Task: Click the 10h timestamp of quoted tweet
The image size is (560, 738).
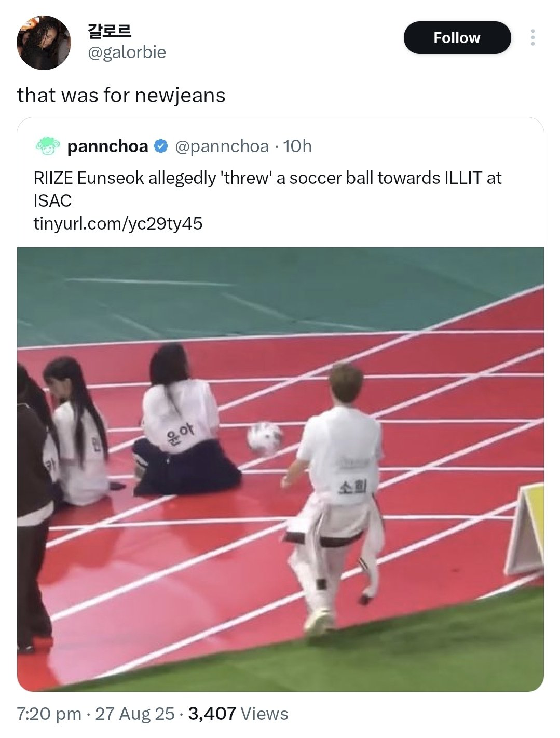Action: (x=297, y=146)
